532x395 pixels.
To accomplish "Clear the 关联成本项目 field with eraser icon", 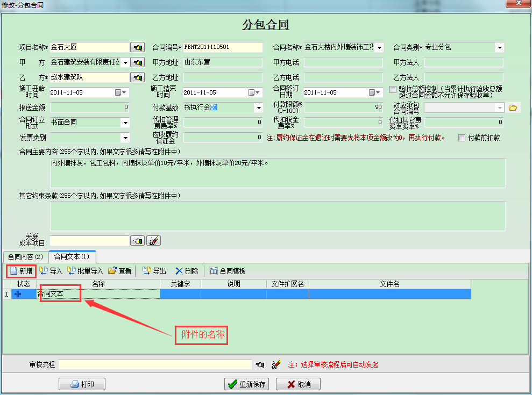I will (x=154, y=241).
